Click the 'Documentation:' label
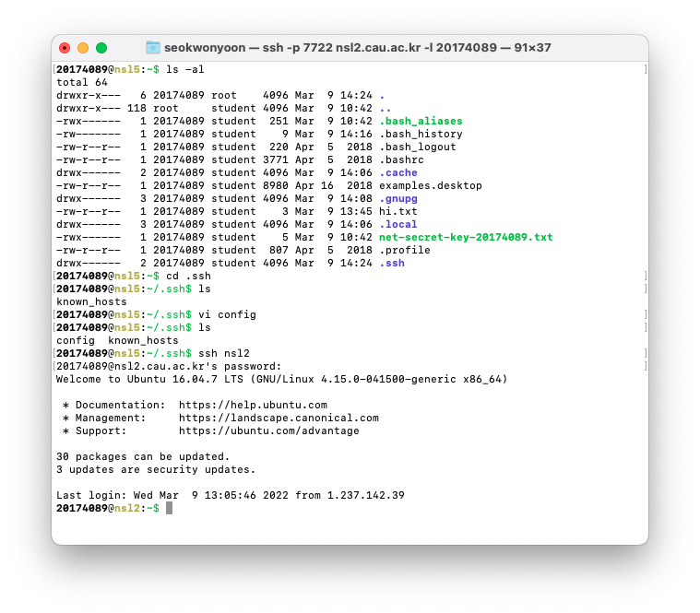 121,405
